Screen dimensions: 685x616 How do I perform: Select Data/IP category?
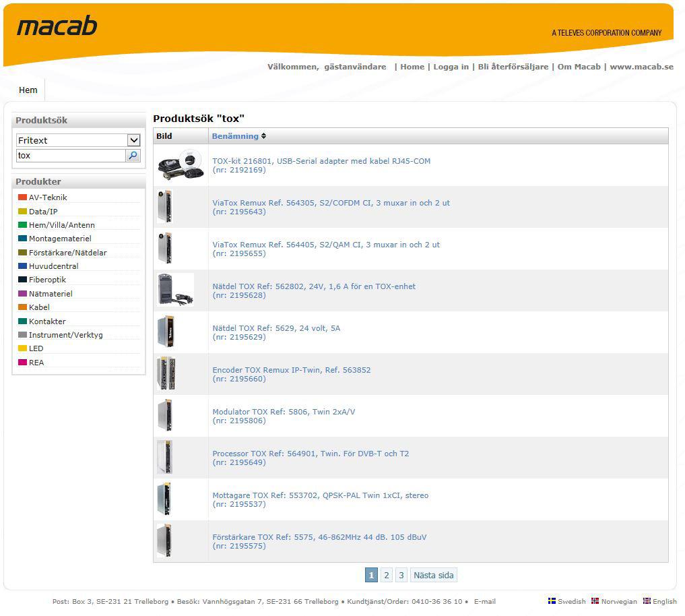[43, 212]
